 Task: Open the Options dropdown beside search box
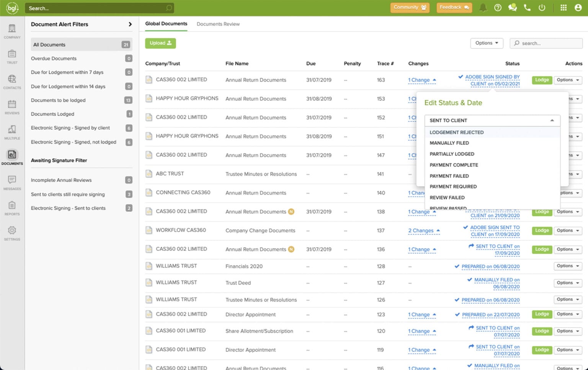[x=487, y=43]
